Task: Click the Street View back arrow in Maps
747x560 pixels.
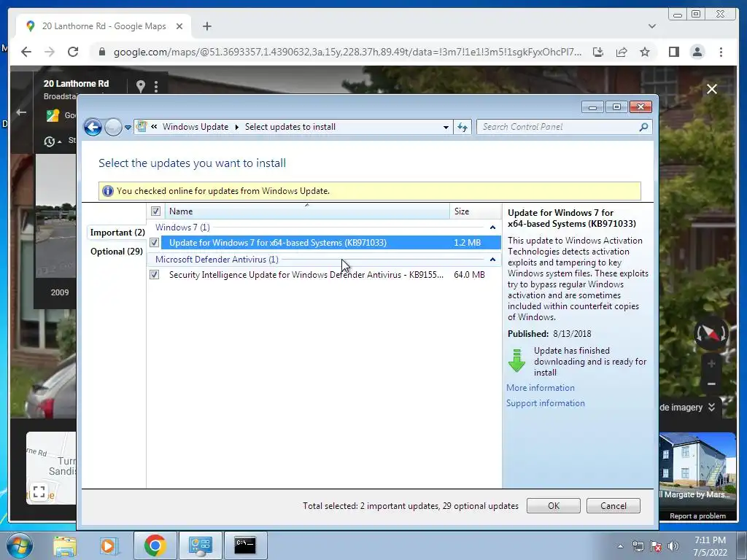Action: [x=21, y=112]
